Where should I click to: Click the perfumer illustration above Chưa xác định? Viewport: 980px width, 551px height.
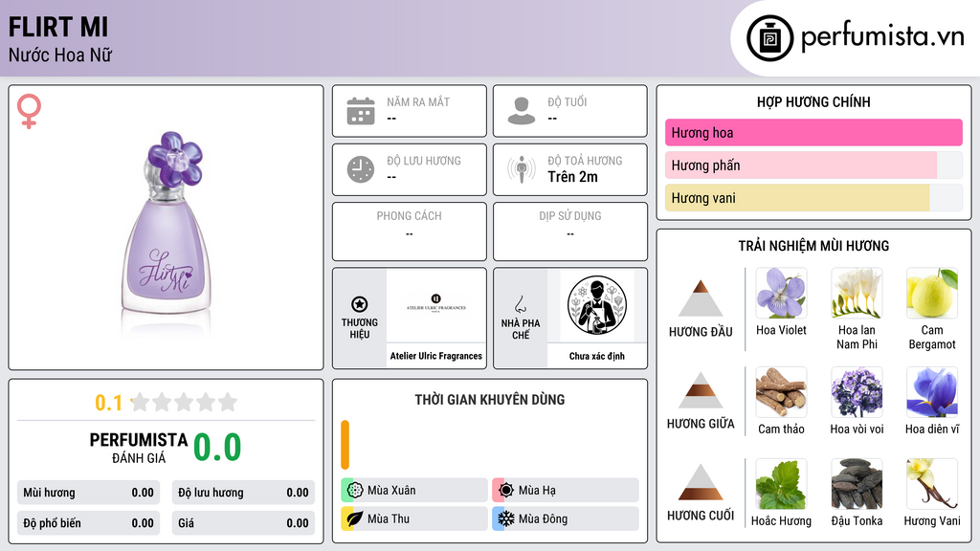coord(597,305)
